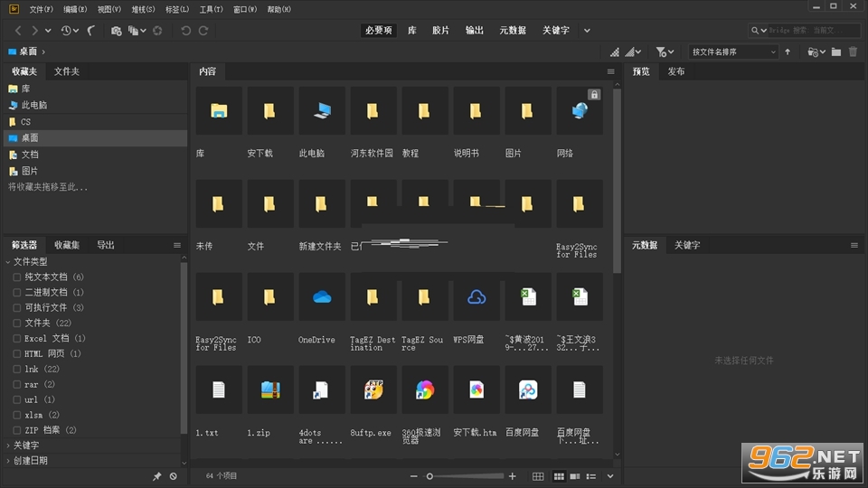868x488 pixels.
Task: Select the OneDrive thumbnail
Action: 322,297
